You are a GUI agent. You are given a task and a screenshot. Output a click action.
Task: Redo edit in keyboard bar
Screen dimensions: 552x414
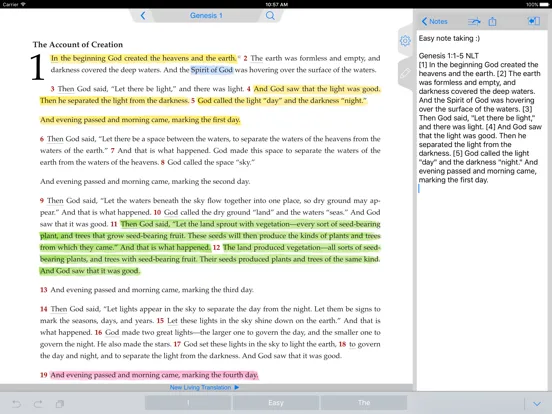(x=38, y=404)
